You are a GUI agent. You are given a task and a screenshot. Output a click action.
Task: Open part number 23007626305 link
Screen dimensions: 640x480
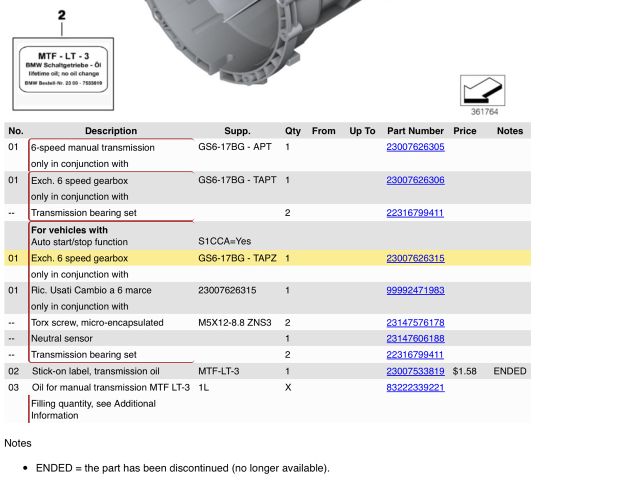point(415,147)
